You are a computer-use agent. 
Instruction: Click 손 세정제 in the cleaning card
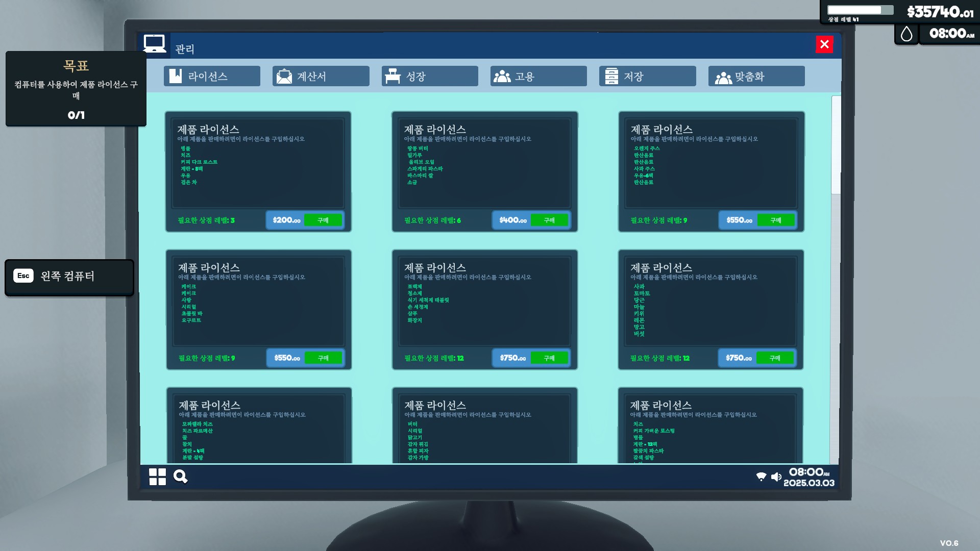[418, 307]
